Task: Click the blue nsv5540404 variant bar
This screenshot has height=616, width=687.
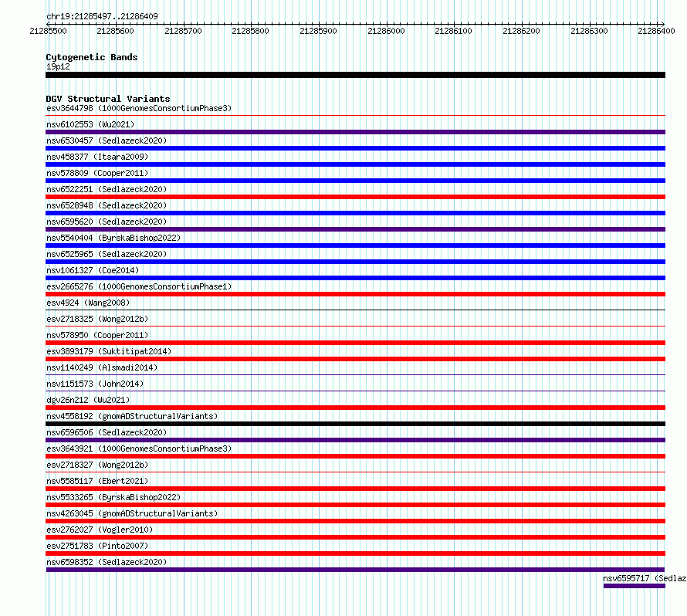Action: 355,245
